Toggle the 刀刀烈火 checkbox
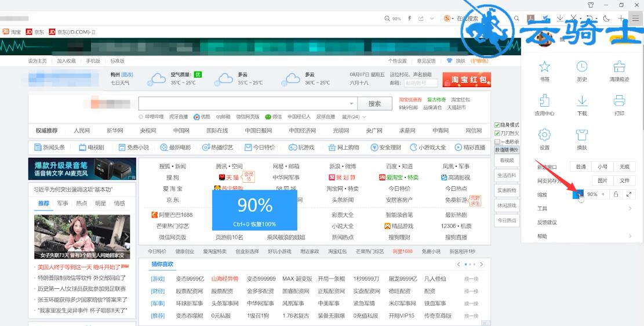This screenshot has height=326, width=644. (497, 133)
